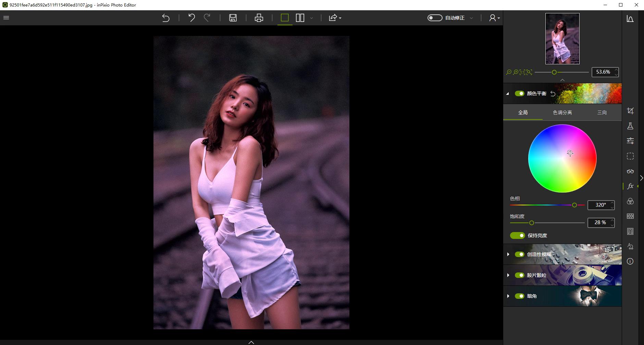Toggle the 创造性模糊 effect switch
Screen dimensions: 644x345
520,254
